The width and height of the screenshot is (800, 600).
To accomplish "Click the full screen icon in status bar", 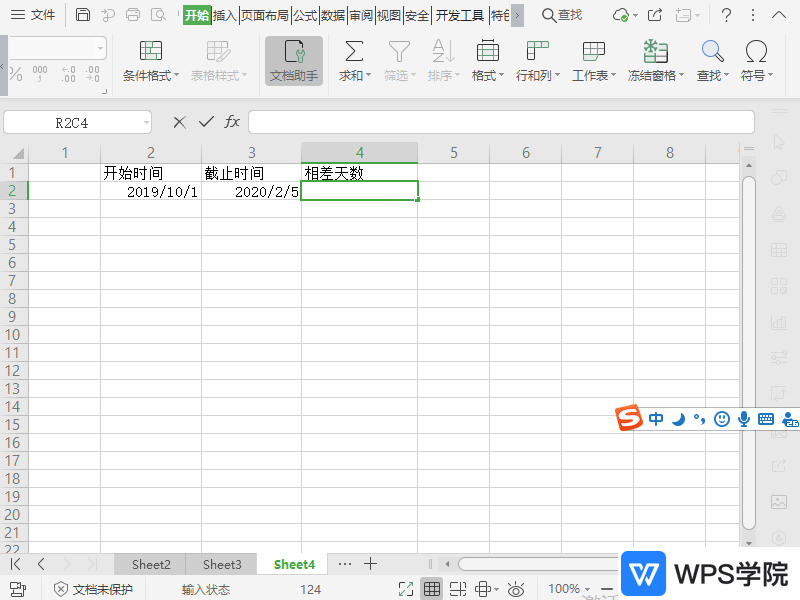I will (x=406, y=589).
